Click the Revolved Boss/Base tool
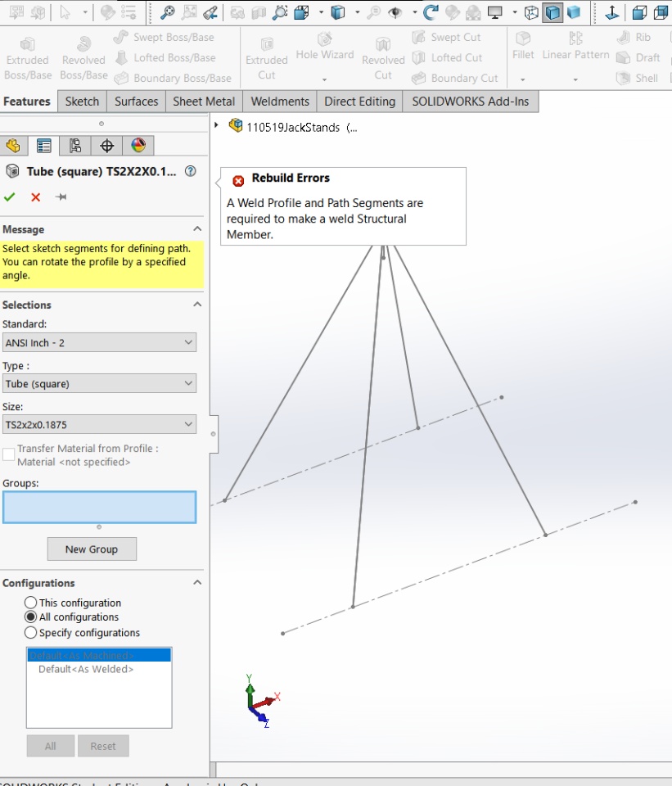Screen dimensions: 672x786 83,59
